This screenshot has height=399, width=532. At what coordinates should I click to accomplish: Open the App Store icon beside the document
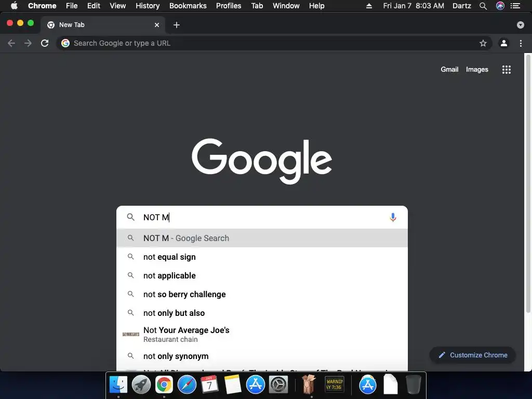click(x=368, y=385)
